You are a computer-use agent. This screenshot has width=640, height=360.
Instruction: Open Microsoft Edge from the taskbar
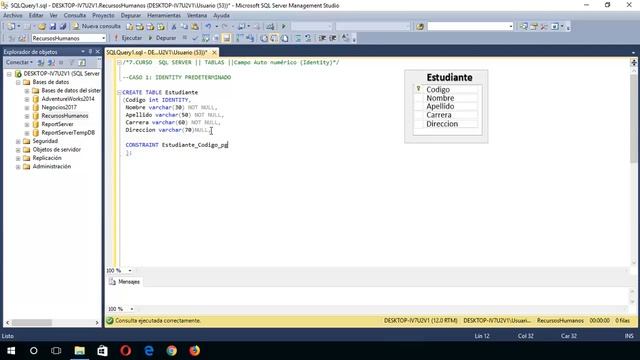coord(149,351)
